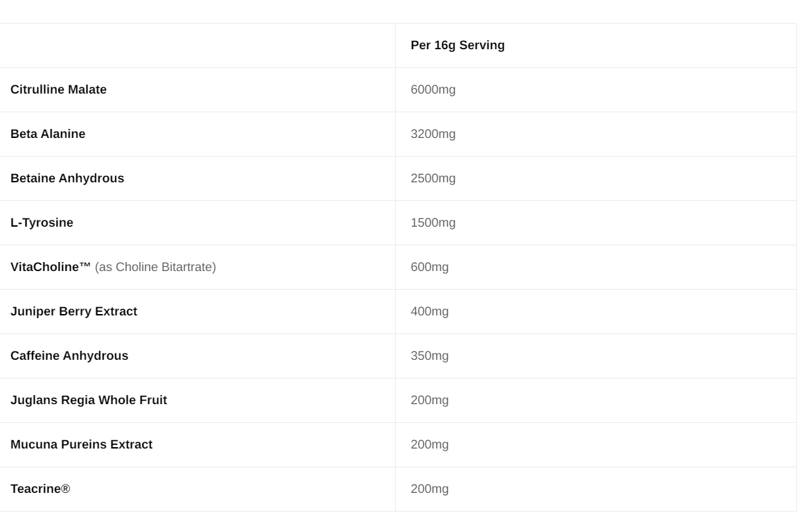
Task: Select the Juniper Berry Extract label
Action: click(74, 311)
